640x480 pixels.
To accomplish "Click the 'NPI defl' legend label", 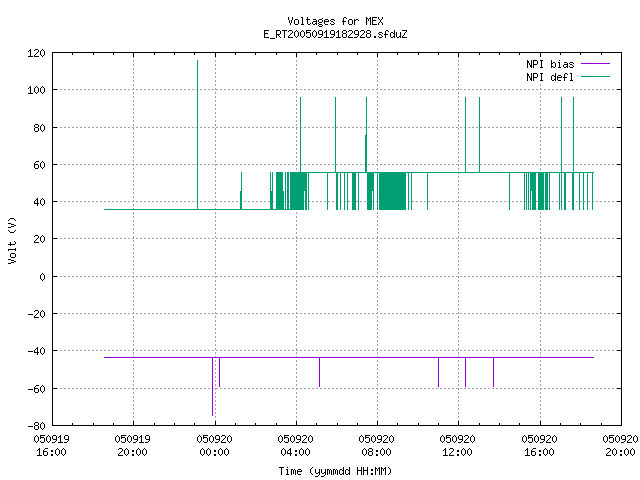I will [x=550, y=77].
